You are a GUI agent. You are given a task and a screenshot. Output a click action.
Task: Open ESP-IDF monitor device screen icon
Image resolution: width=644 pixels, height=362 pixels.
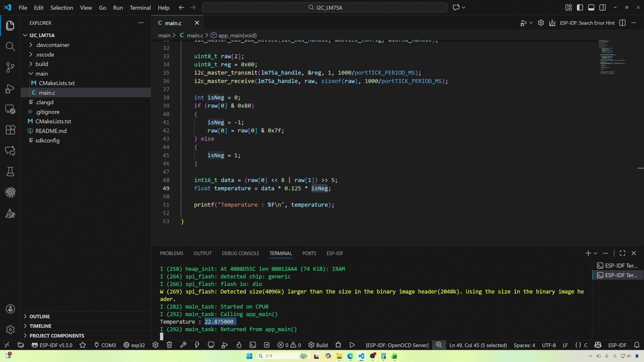point(211,345)
